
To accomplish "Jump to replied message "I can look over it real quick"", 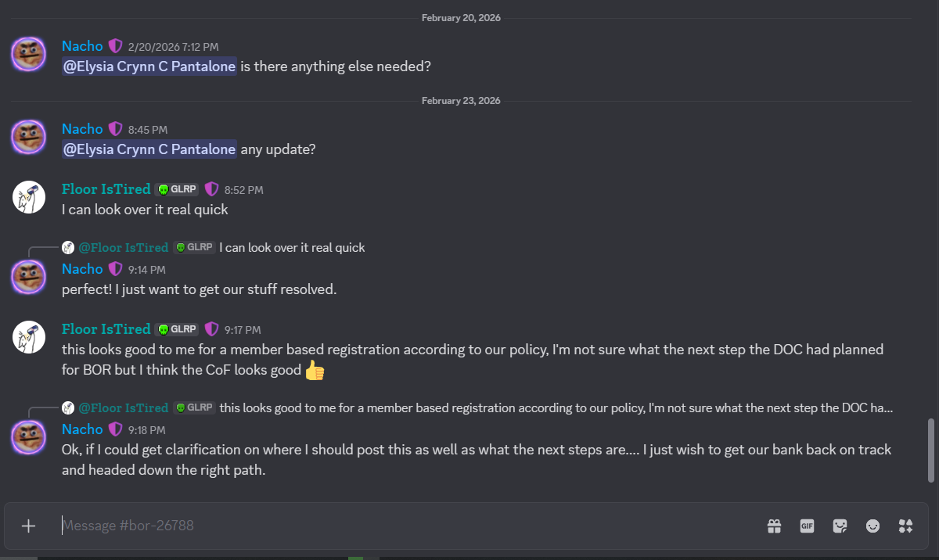I will [291, 248].
